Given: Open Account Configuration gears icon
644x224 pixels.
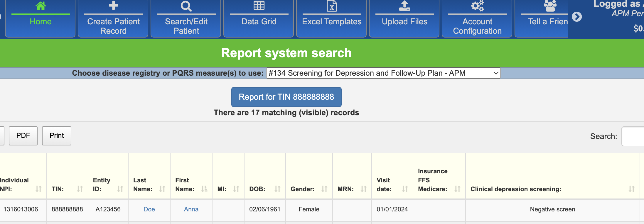Looking at the screenshot, I should [477, 6].
